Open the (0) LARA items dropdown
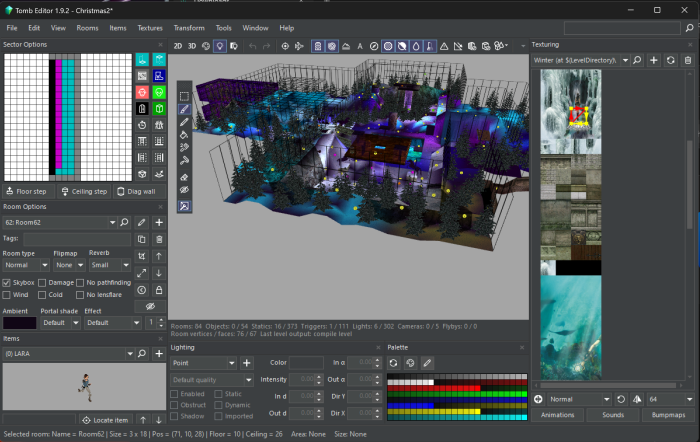The height and width of the screenshot is (442, 700). coord(68,354)
